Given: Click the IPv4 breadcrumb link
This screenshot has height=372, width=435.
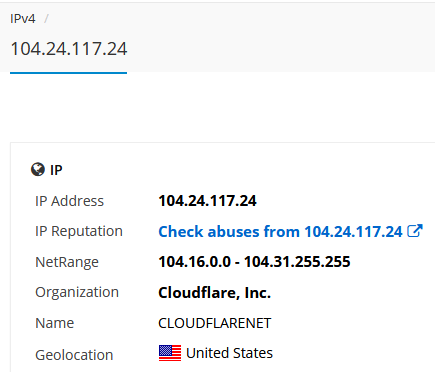Looking at the screenshot, I should click(23, 19).
